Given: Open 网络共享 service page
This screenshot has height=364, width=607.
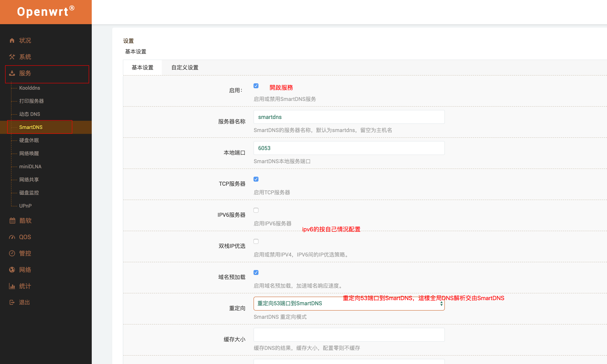Looking at the screenshot, I should (x=29, y=180).
